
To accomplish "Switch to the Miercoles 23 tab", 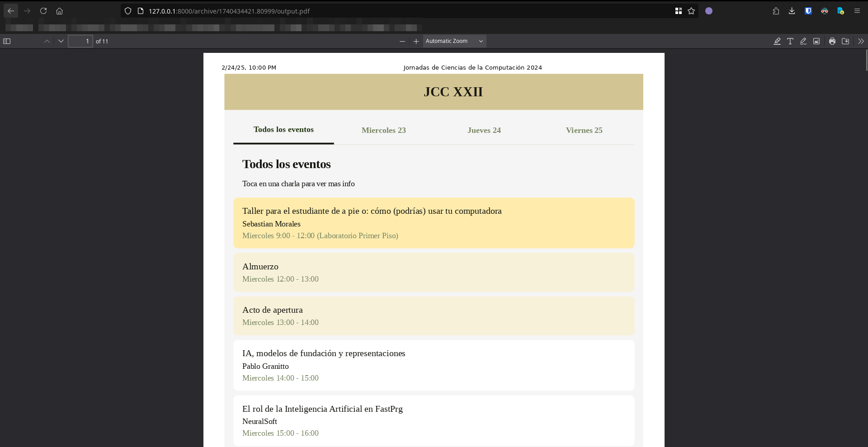I will coord(384,130).
